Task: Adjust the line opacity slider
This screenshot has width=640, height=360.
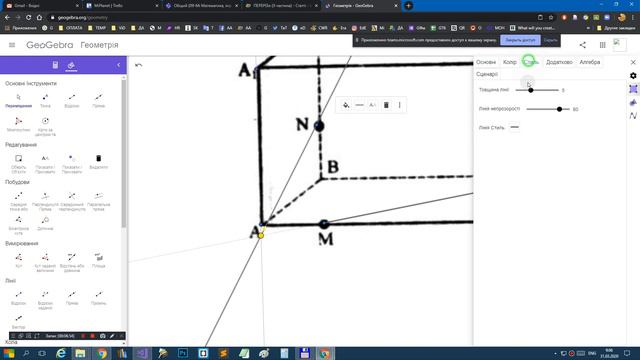Action: tap(548, 109)
